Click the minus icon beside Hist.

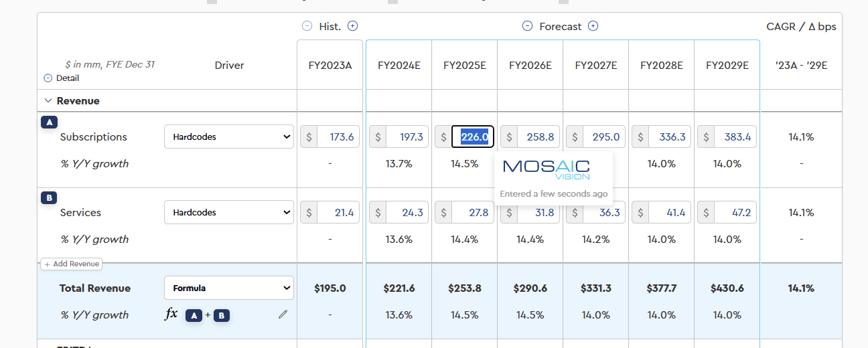point(307,26)
